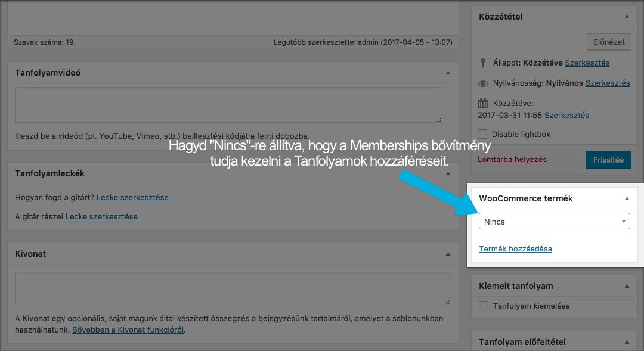
Task: Edit visibility via Szerkesztés next to Nyilvános
Action: [x=608, y=83]
